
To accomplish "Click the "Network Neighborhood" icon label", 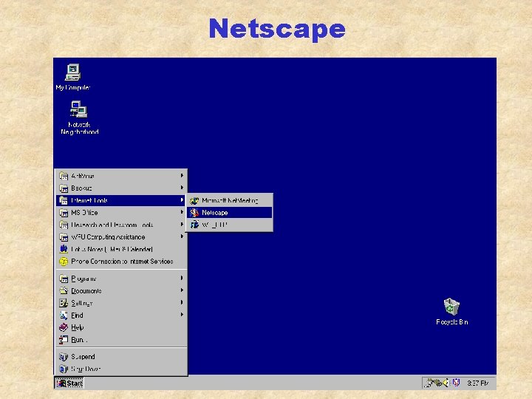I will pyautogui.click(x=79, y=128).
